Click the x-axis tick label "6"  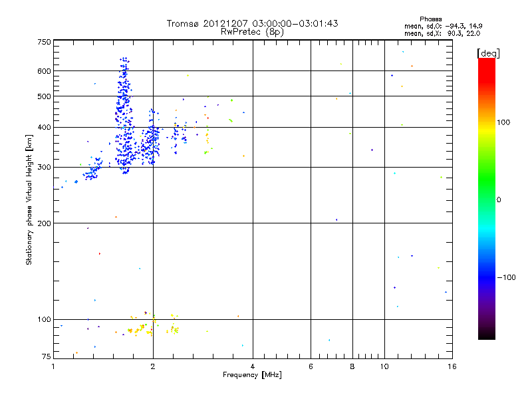click(311, 366)
